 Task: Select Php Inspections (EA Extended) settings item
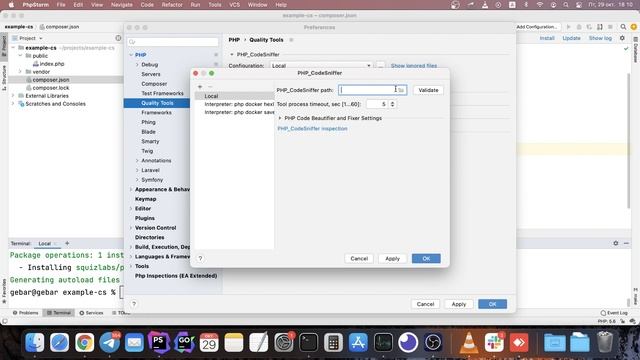[176, 276]
